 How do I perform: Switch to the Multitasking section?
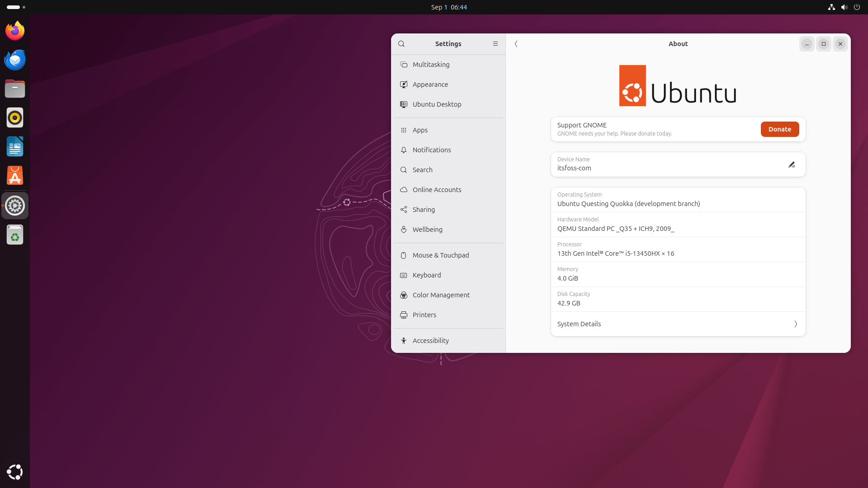tap(430, 64)
